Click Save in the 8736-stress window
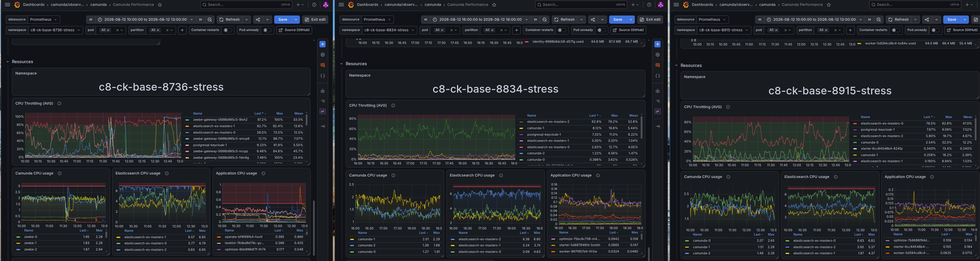Screen dimensions: 980x261 tap(283, 19)
